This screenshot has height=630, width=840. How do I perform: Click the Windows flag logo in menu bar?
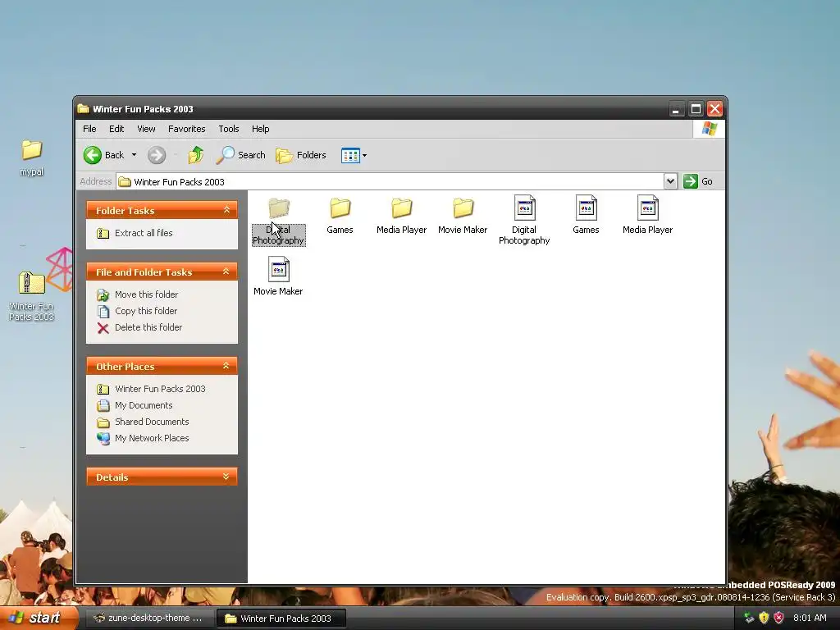[710, 129]
